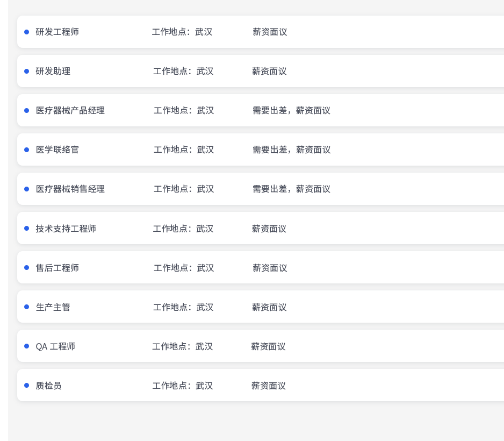Screen dimensions: 504x441
Task: Open the 技术支持工程师 job listing
Action: click(x=66, y=229)
